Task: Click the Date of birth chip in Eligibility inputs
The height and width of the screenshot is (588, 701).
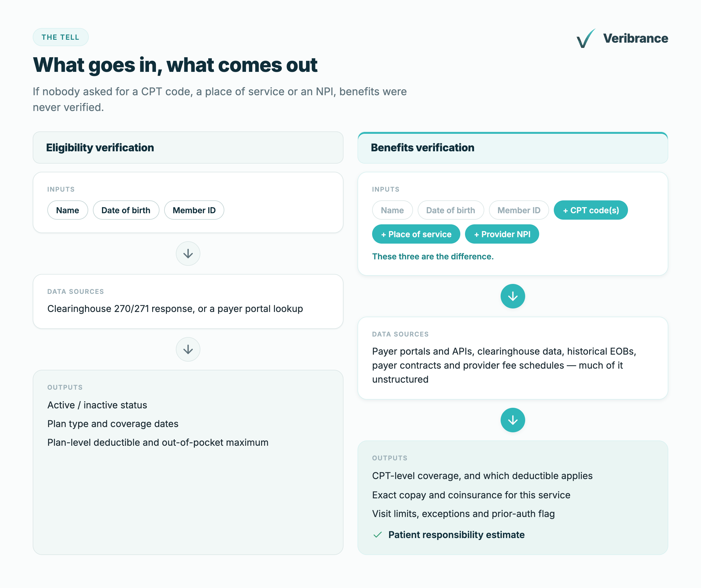Action: (x=126, y=210)
